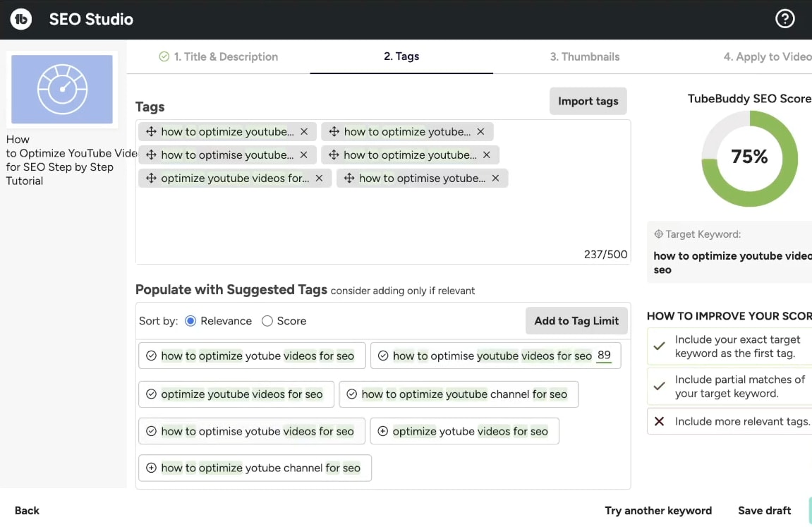This screenshot has width=812, height=527.
Task: Grab move handle of 'how to optimise youtube...' tag
Action: tap(151, 155)
